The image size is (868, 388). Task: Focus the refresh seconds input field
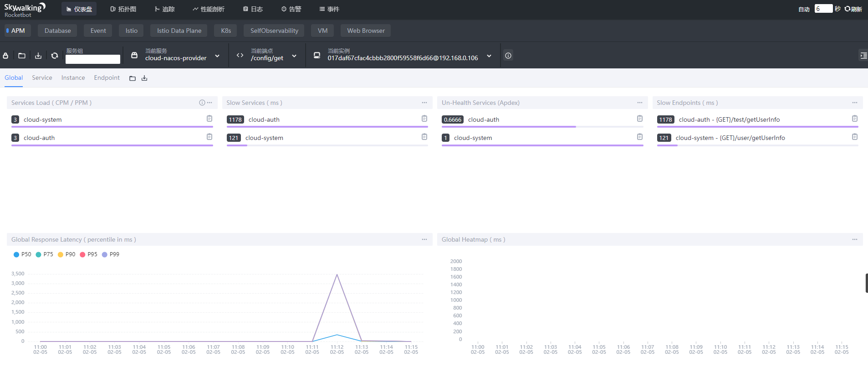[823, 9]
